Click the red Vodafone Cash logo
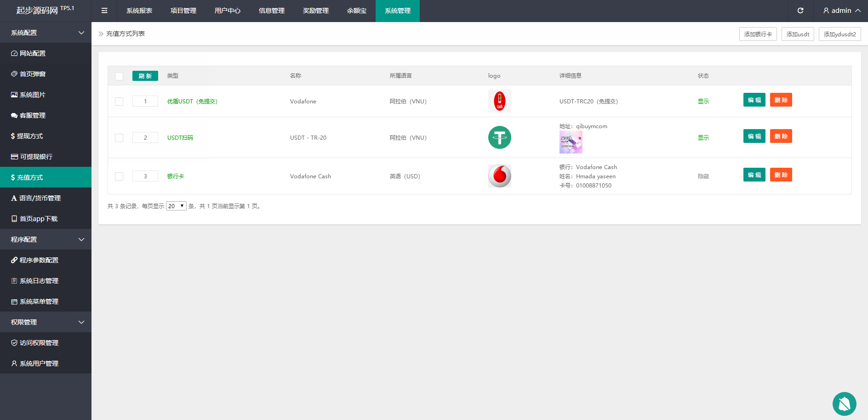 click(x=499, y=176)
